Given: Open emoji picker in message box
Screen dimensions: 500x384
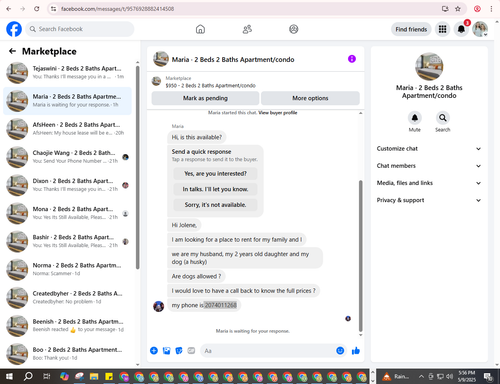Looking at the screenshot, I should [x=340, y=351].
